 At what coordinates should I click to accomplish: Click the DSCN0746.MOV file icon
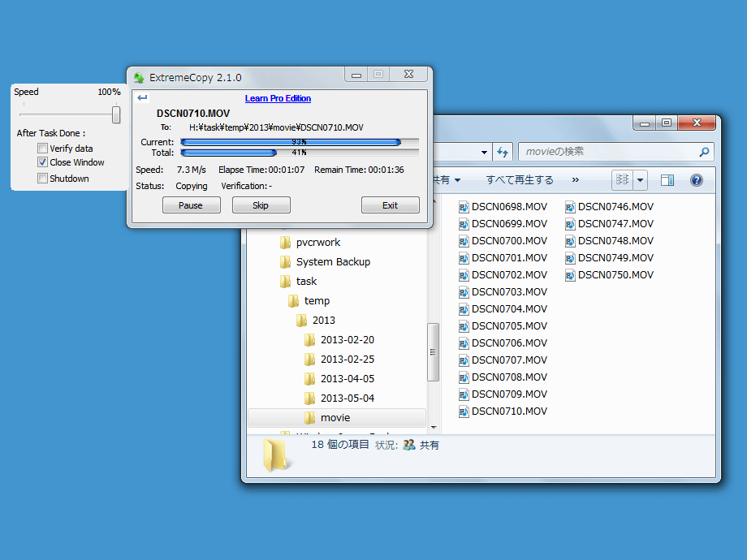click(570, 207)
